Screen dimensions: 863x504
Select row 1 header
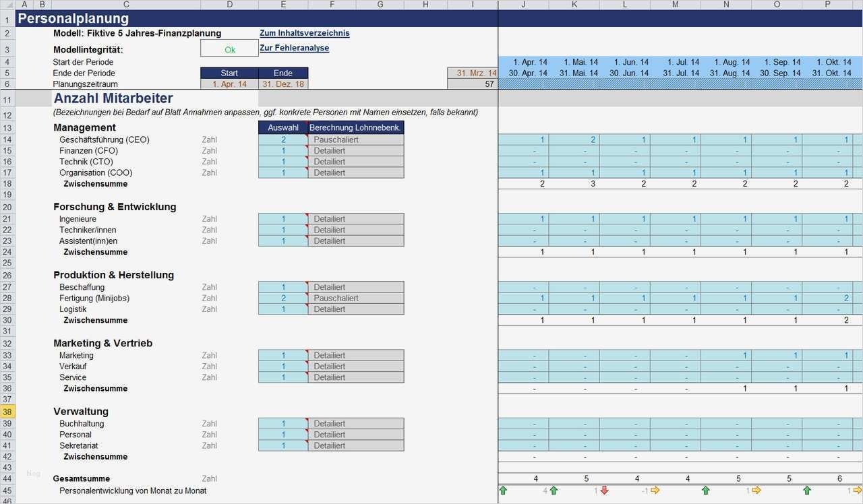[x=7, y=19]
